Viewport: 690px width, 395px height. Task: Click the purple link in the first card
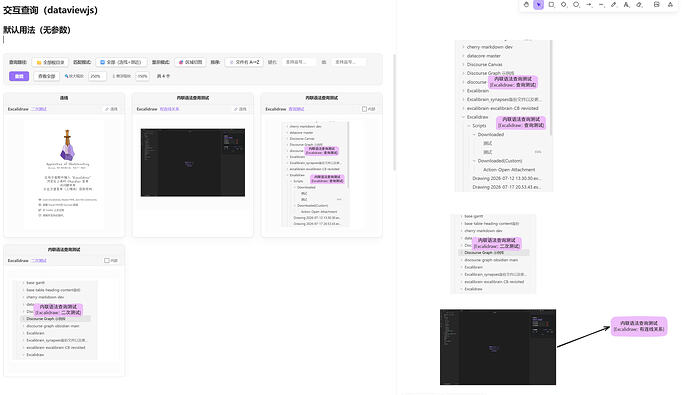coord(38,109)
